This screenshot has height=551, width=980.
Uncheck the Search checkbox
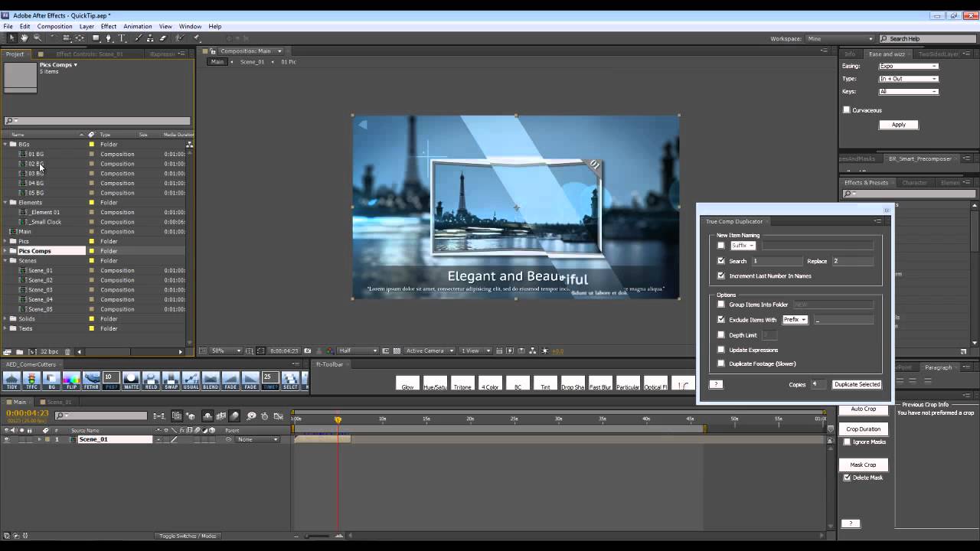pos(720,261)
